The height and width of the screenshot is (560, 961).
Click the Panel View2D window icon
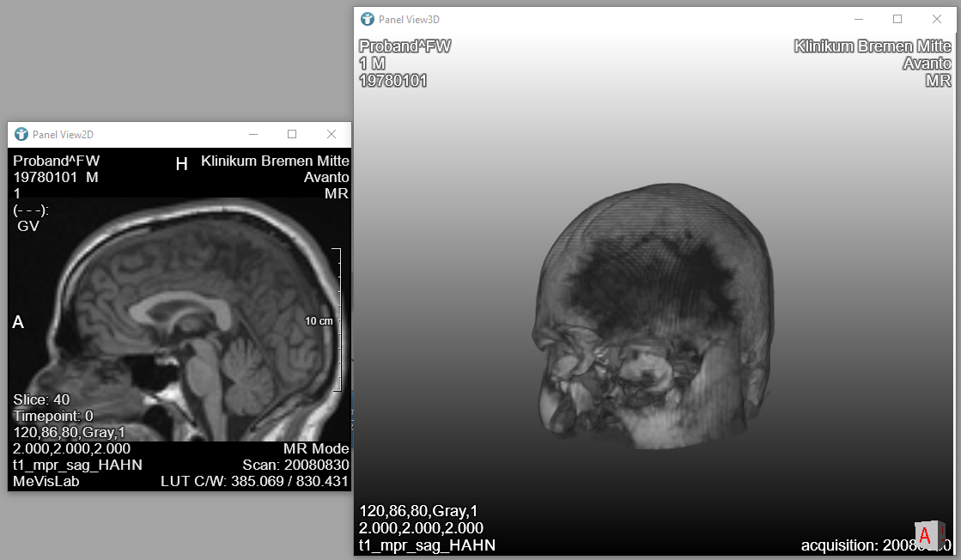point(21,134)
